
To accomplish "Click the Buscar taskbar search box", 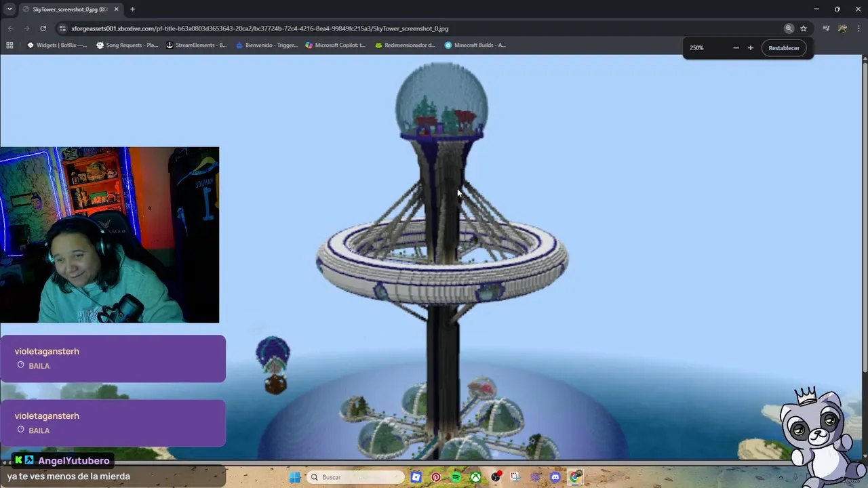I will [356, 477].
